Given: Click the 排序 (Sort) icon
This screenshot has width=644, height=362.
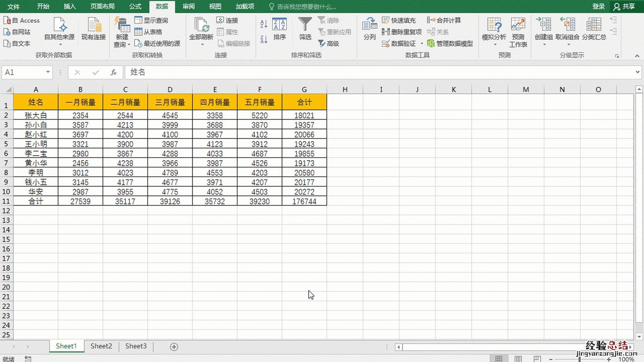Looking at the screenshot, I should [279, 24].
